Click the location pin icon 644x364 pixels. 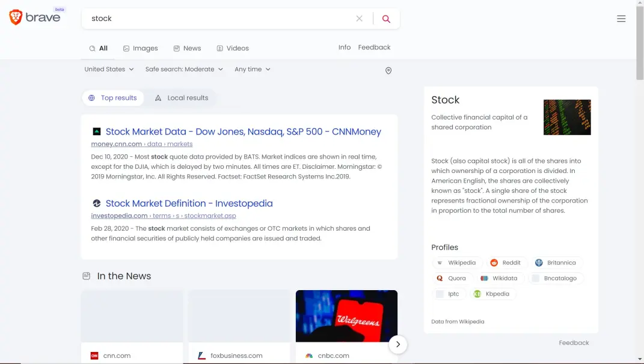tap(388, 71)
